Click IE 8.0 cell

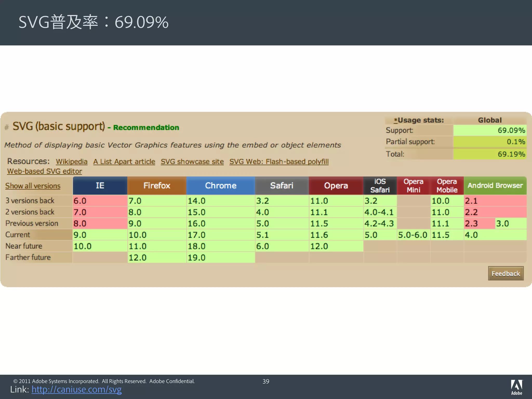pyautogui.click(x=100, y=223)
